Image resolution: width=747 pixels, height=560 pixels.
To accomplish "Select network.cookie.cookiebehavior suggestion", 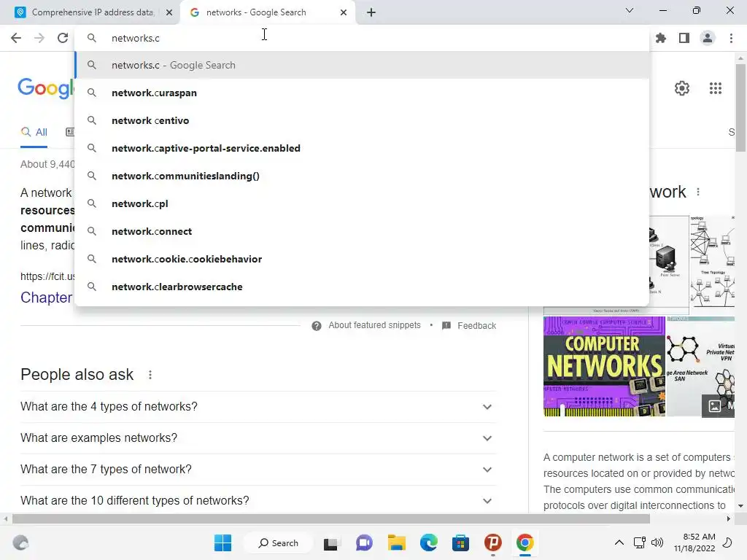I will 362,259.
